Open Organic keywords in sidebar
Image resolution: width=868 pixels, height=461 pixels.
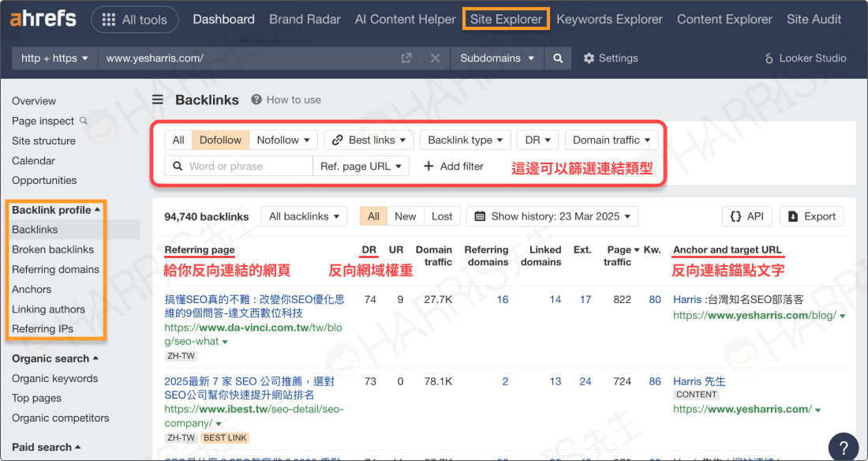(54, 378)
